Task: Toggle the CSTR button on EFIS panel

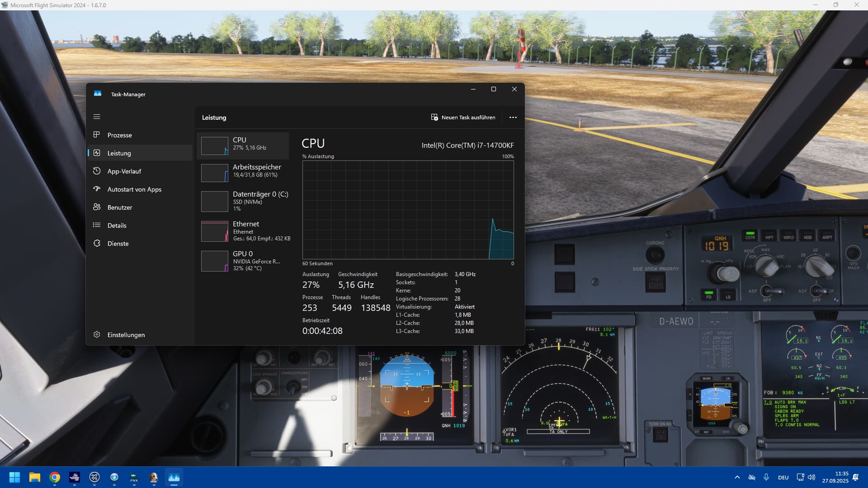Action: [x=750, y=235]
